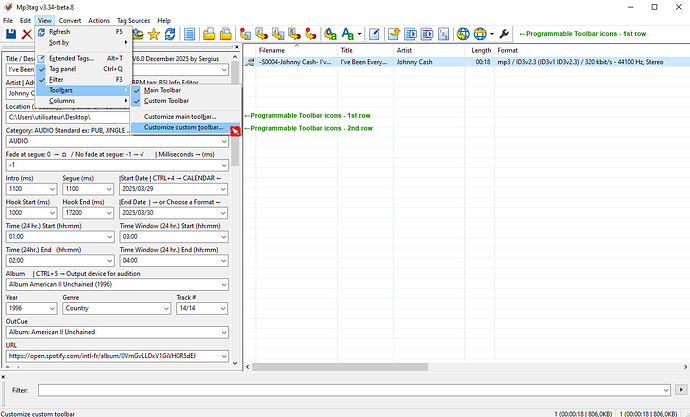Open the Tag Sources menu
Image resolution: width=690 pixels, height=417 pixels.
tap(133, 21)
